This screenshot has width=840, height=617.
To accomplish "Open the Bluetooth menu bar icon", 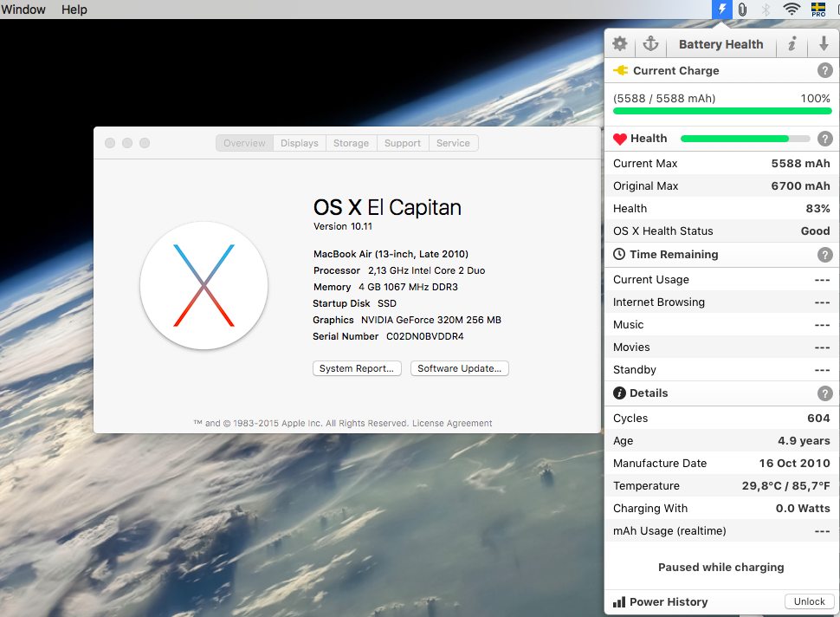I will (766, 10).
